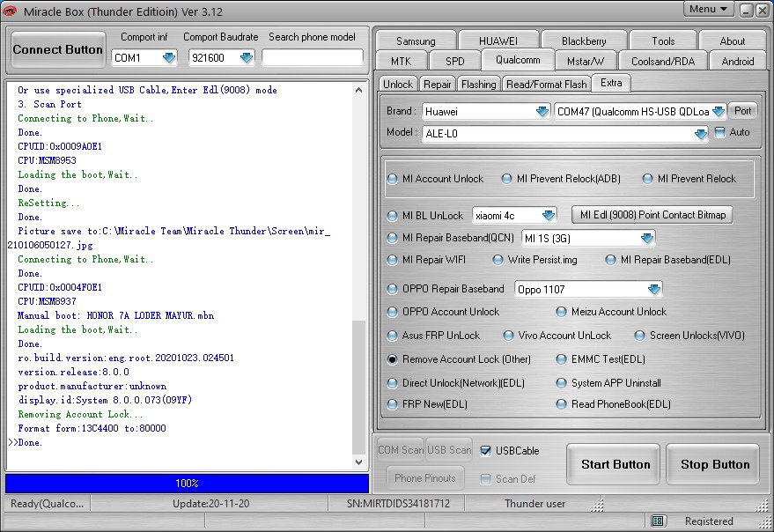Expand the xiaomi 4c dropdown
Image resolution: width=774 pixels, height=532 pixels.
[x=548, y=216]
